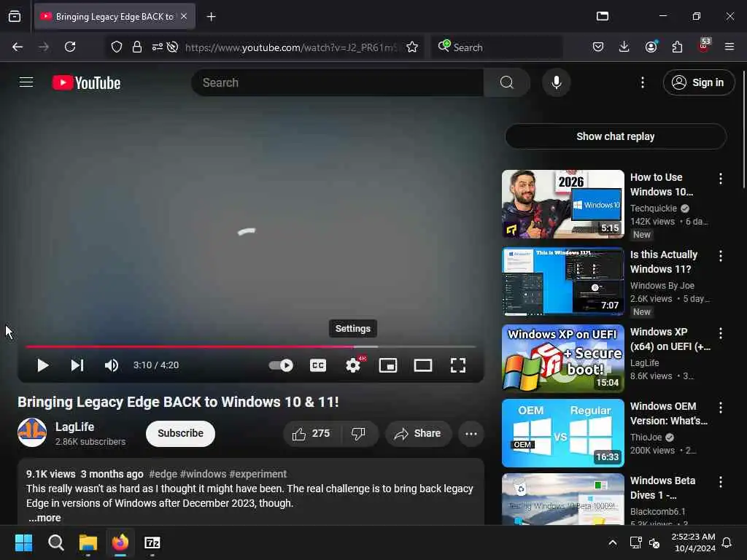This screenshot has height=560, width=747.
Task: Focus the Firefox toolbar search box
Action: click(498, 47)
